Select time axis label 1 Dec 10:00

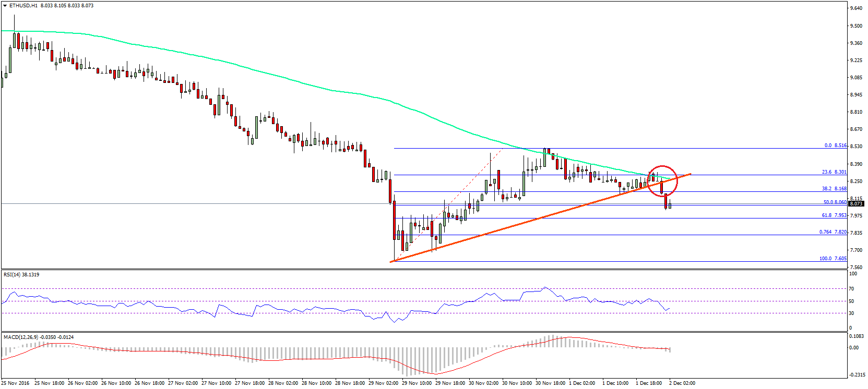click(x=615, y=383)
